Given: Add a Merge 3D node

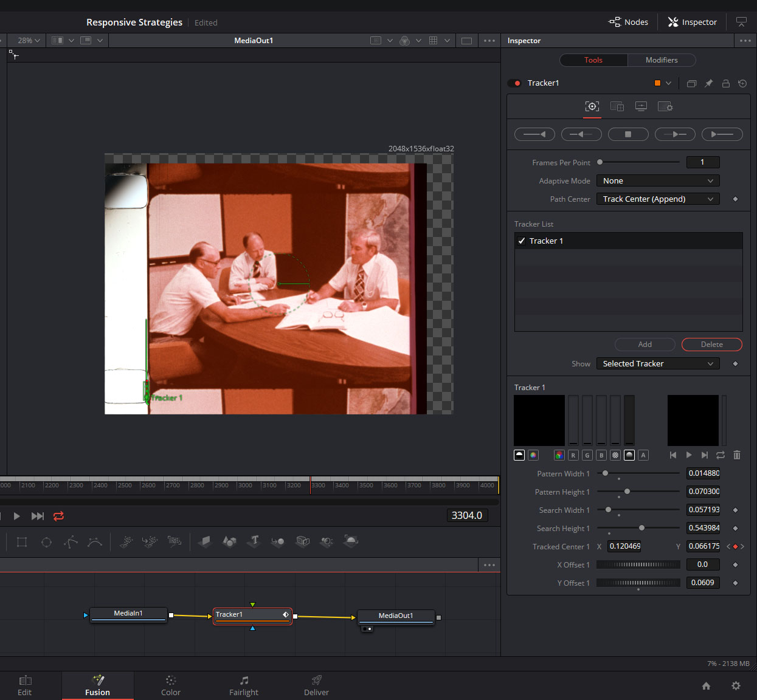Looking at the screenshot, I should (278, 542).
